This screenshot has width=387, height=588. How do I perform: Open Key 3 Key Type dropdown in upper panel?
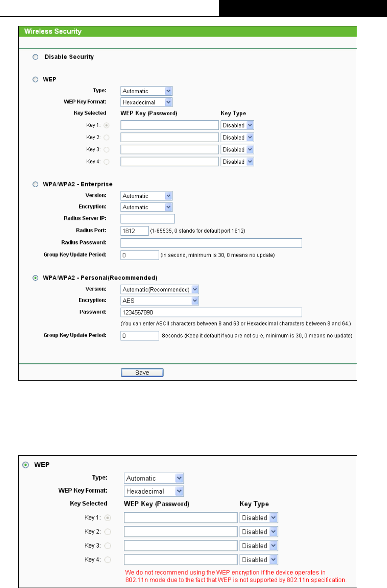[237, 149]
